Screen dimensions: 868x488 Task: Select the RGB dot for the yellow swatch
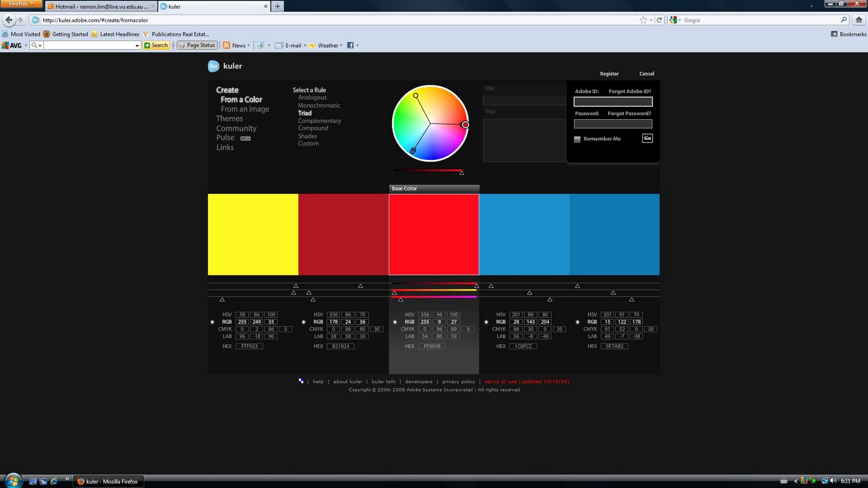coord(213,322)
